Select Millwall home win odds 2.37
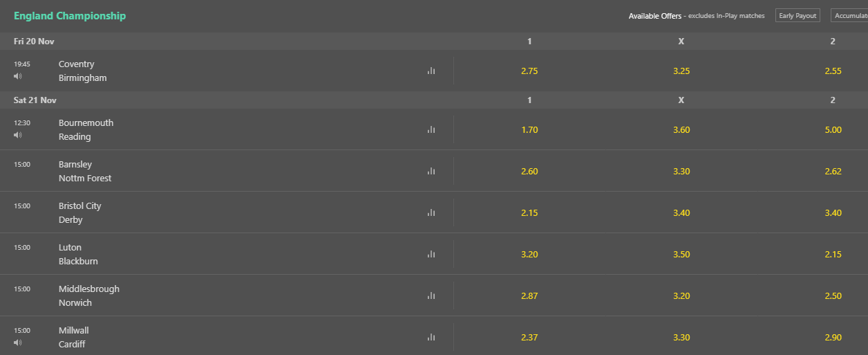Image resolution: width=868 pixels, height=355 pixels. (529, 337)
